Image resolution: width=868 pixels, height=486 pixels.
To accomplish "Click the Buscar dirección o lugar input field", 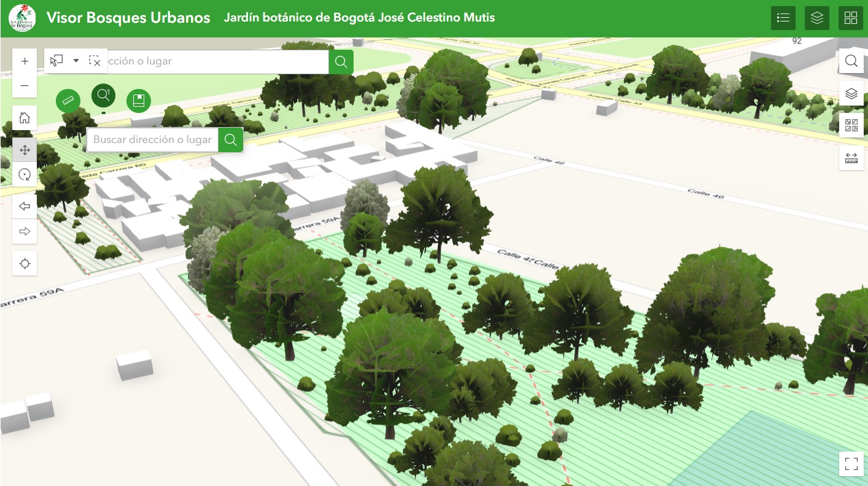I will pyautogui.click(x=152, y=139).
